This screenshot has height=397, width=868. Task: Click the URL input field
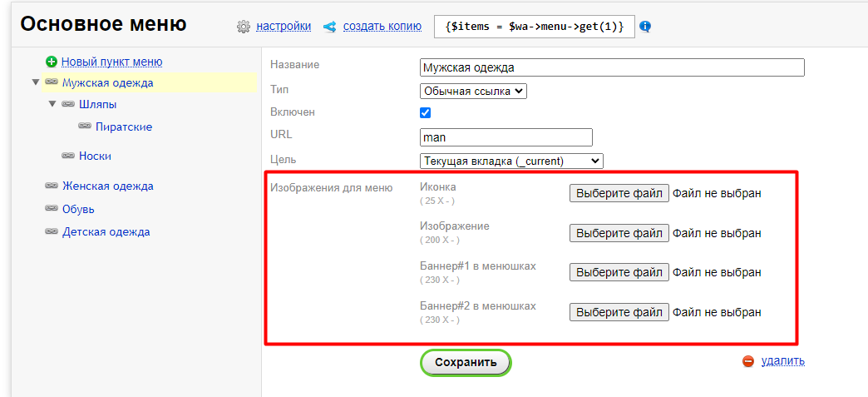506,137
